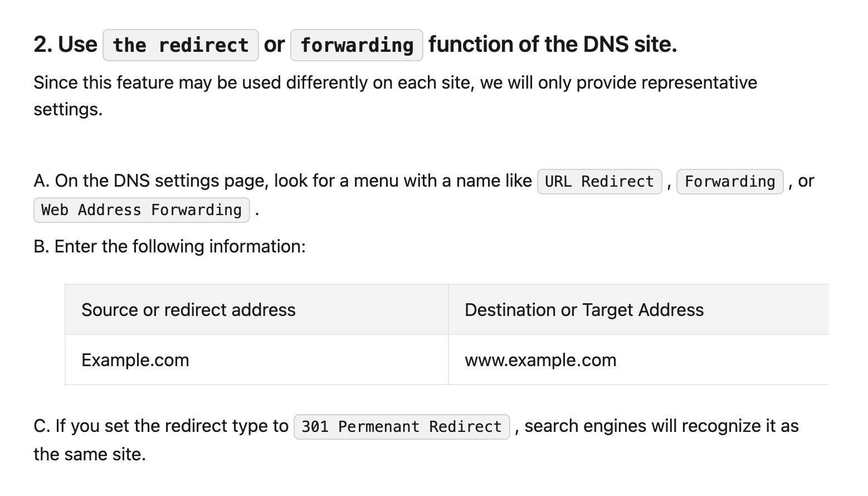
Task: Click "C. If you set the redirect type to"
Action: pos(161,426)
